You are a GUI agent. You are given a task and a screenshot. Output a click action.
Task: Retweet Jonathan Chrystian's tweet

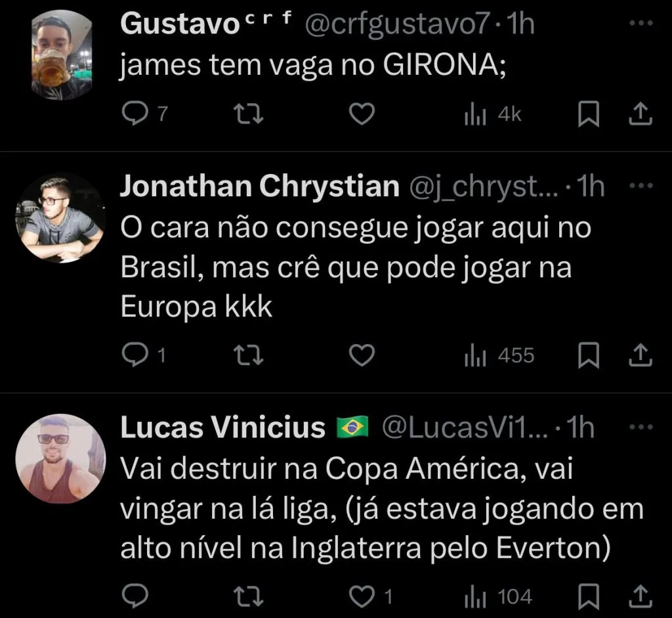pos(249,355)
